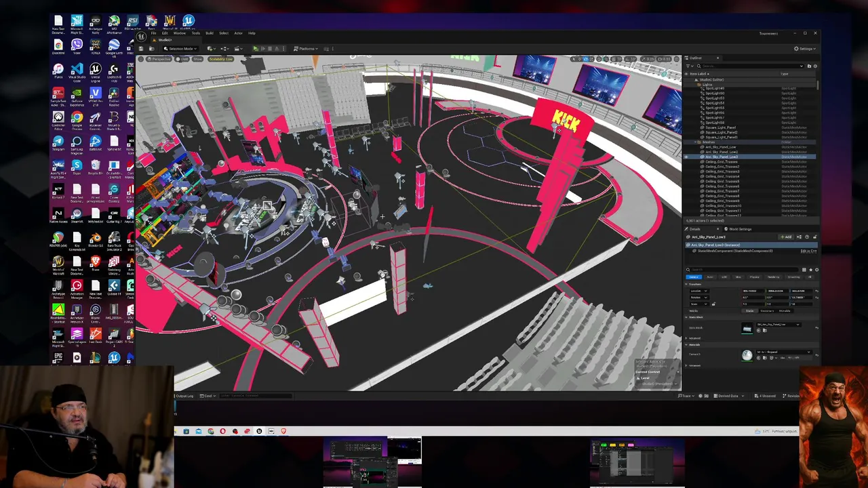Select StaticMeshComponent in component tree

click(x=732, y=251)
